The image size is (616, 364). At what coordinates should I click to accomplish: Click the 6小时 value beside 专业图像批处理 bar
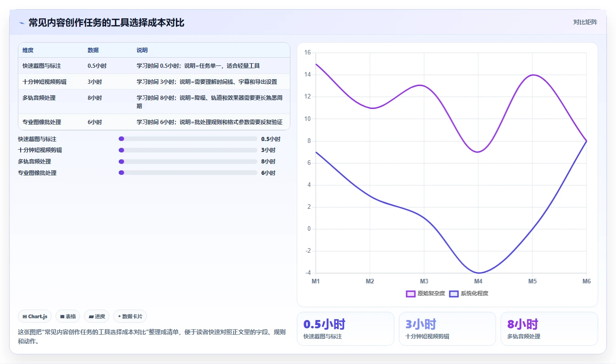point(268,173)
